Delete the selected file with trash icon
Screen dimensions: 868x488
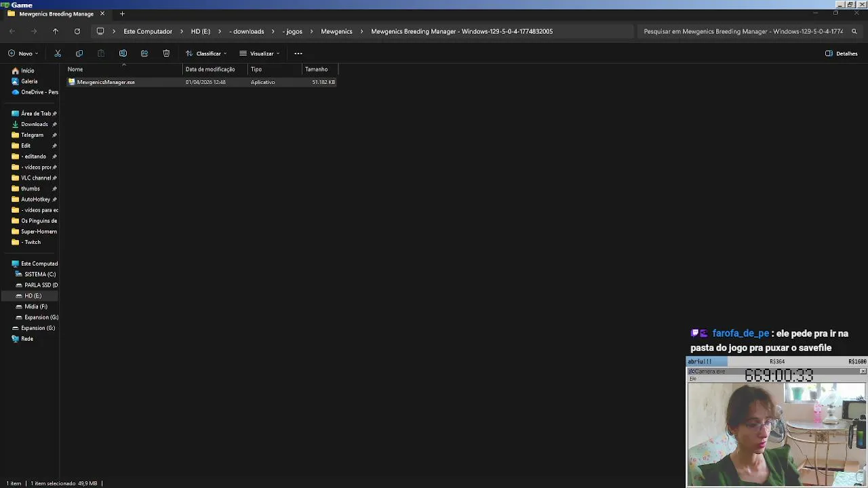coord(166,54)
